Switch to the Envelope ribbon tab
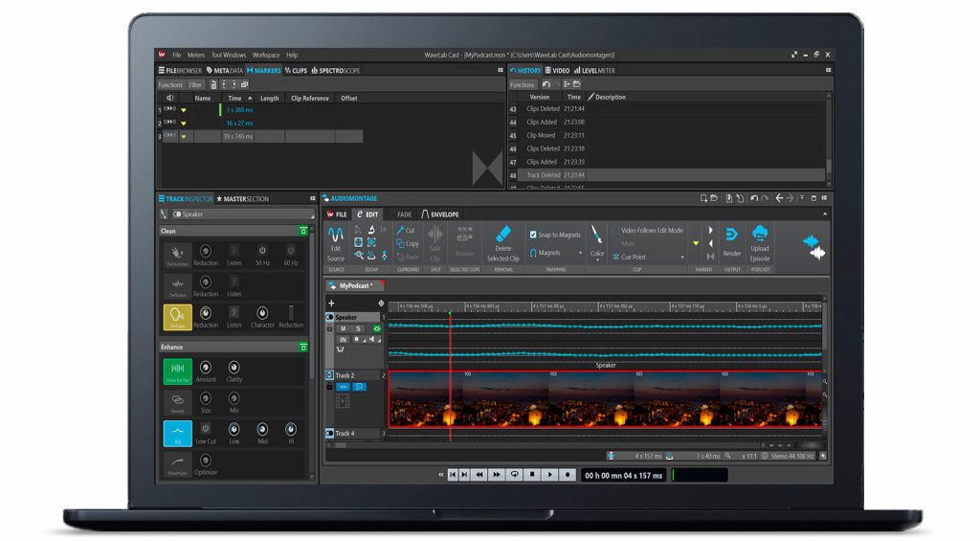 440,214
